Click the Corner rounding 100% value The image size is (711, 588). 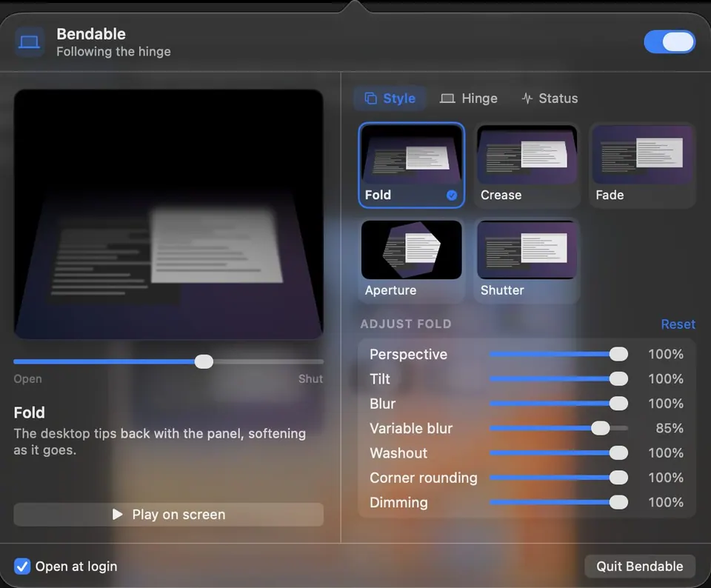(x=666, y=478)
